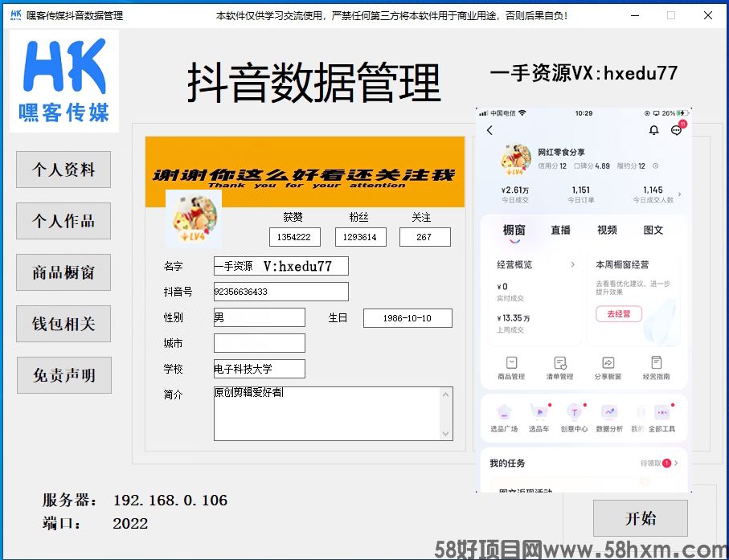This screenshot has height=560, width=729.
Task: Click the 性别 field showing 男
Action: [260, 317]
